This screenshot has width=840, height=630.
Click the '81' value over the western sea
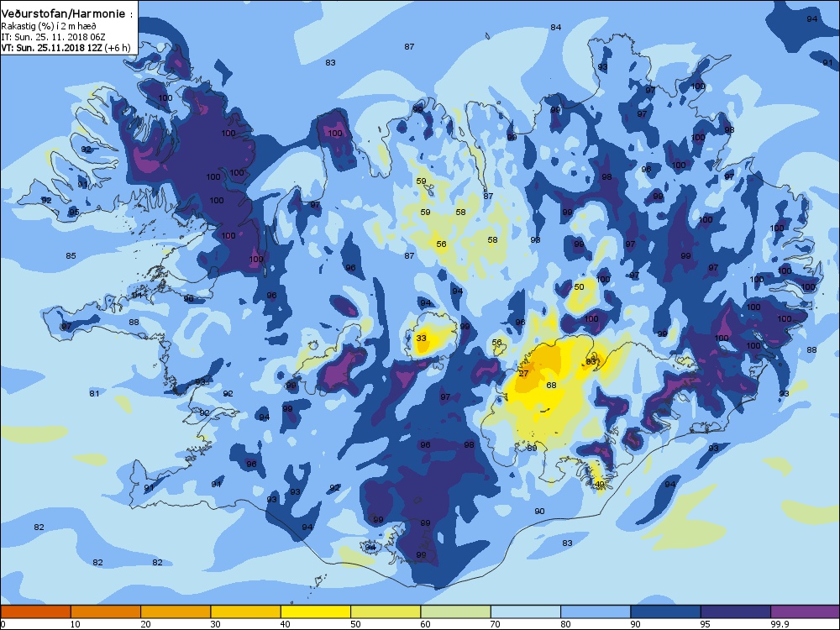point(94,394)
